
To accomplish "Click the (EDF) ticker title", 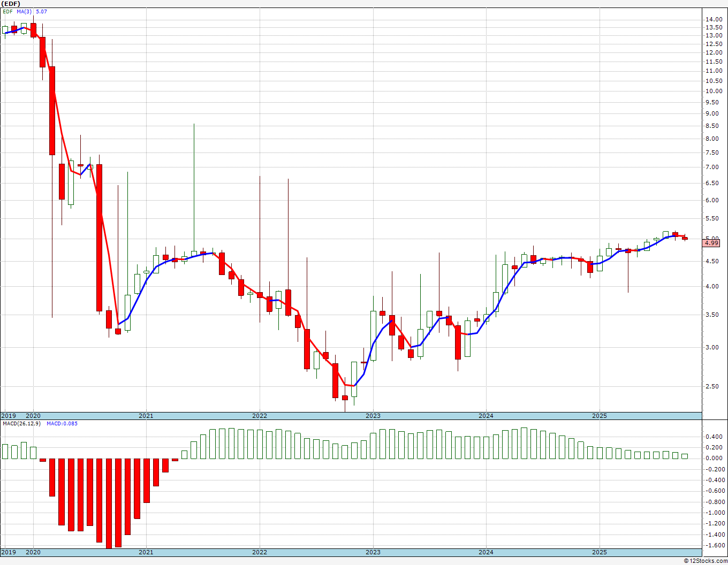I will (12, 4).
